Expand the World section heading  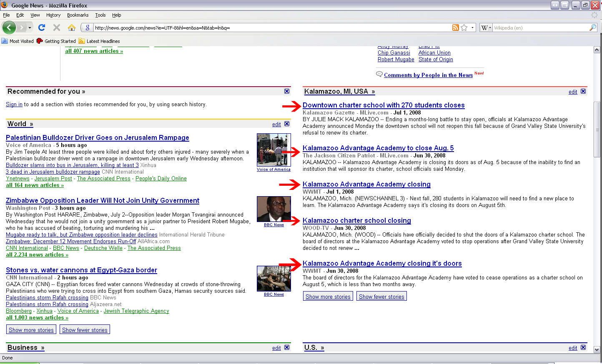[20, 124]
